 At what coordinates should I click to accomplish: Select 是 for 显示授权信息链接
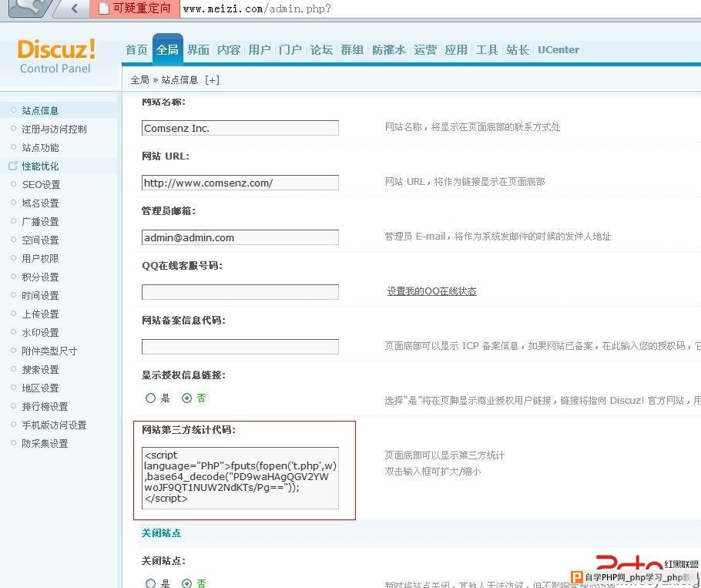(151, 398)
